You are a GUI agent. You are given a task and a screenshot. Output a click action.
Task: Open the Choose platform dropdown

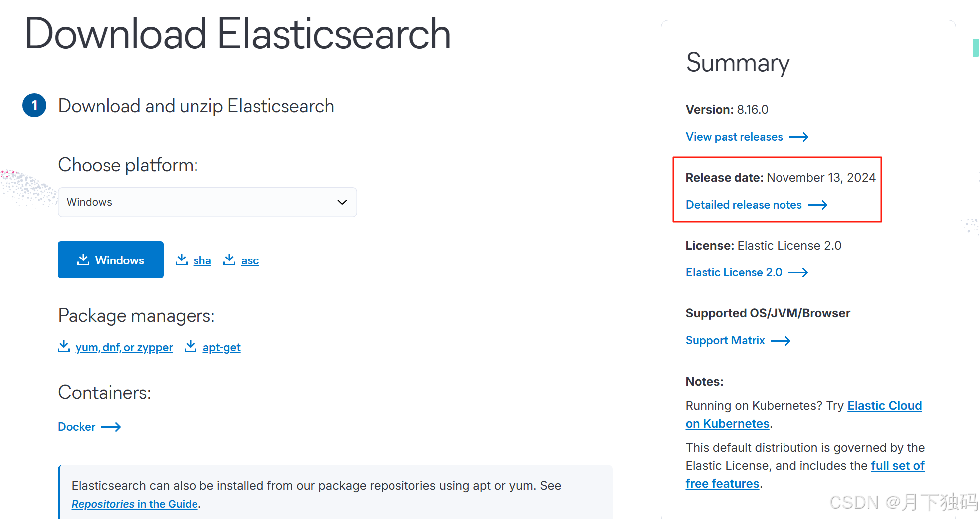207,202
